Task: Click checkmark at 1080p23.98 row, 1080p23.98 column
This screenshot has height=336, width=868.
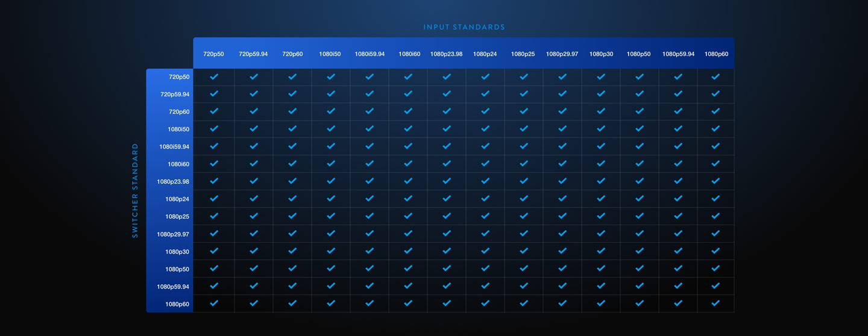Action: pyautogui.click(x=447, y=181)
